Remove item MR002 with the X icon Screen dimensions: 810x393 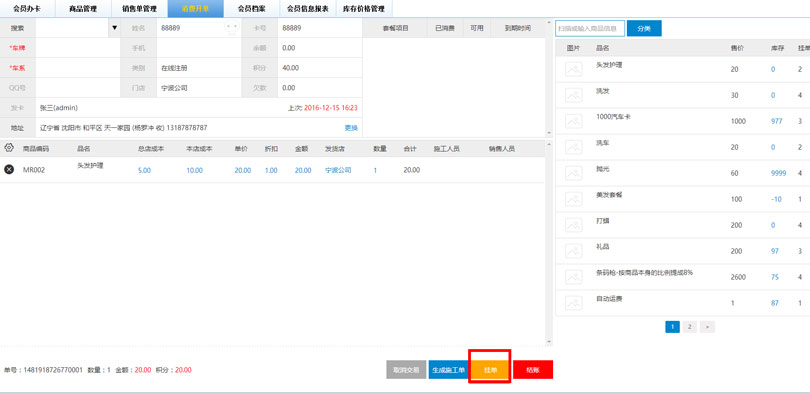coord(9,169)
